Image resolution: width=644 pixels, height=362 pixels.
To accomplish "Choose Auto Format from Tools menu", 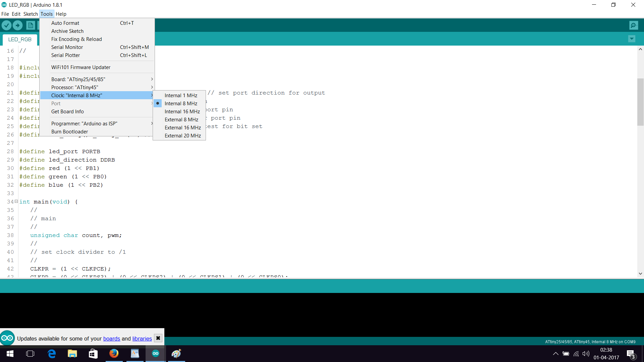I will coord(97,23).
